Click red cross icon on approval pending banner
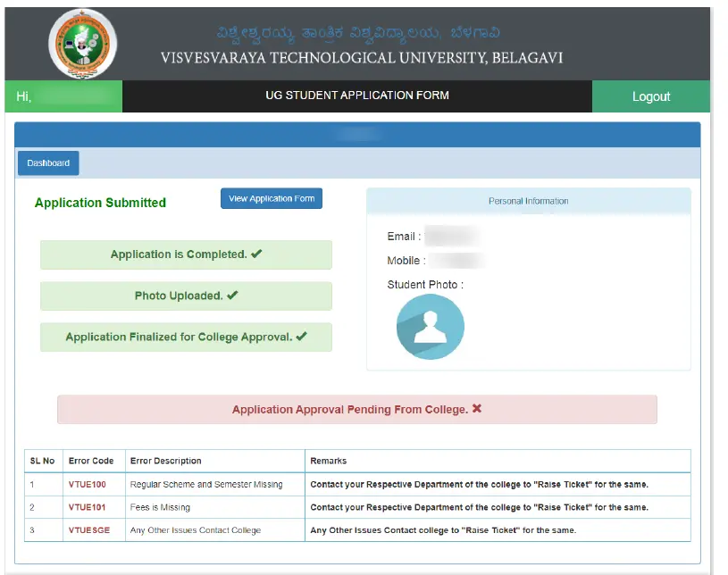 [x=477, y=408]
